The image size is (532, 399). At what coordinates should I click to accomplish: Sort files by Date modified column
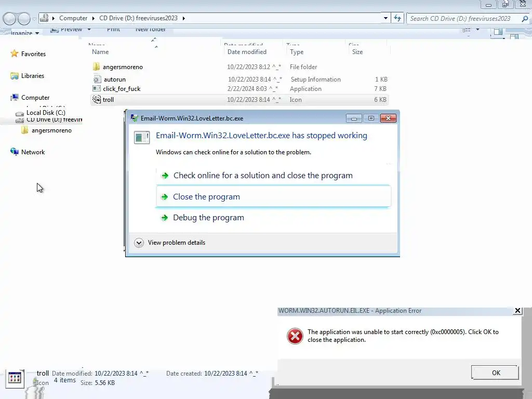(x=247, y=52)
